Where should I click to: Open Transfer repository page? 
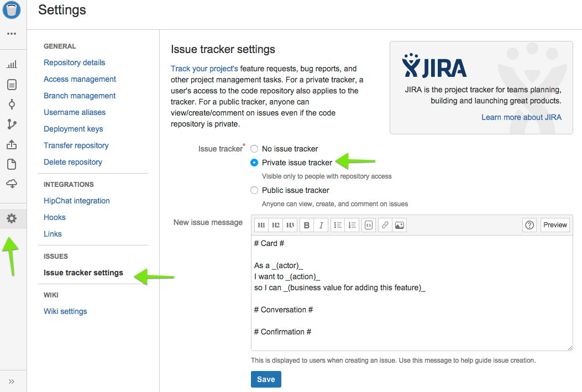(x=76, y=145)
